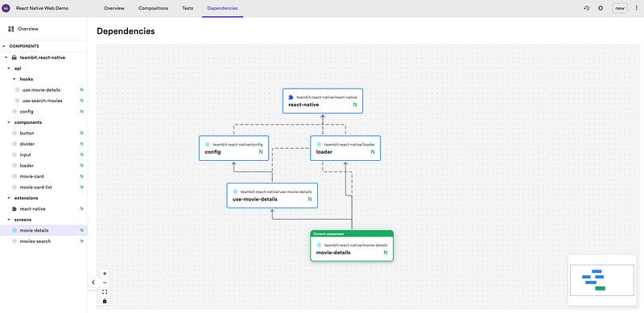Open the Overview tab

click(x=114, y=8)
